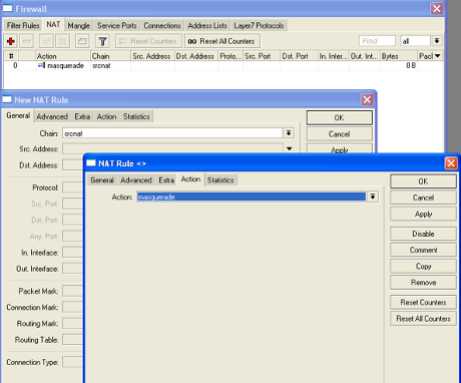
Task: Click Apply in New NAT Rule window
Action: [x=339, y=149]
